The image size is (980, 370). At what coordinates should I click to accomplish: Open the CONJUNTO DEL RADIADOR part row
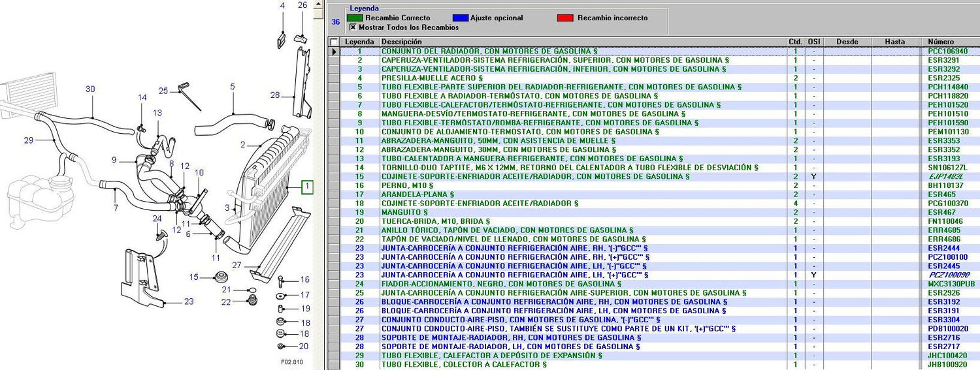[489, 51]
